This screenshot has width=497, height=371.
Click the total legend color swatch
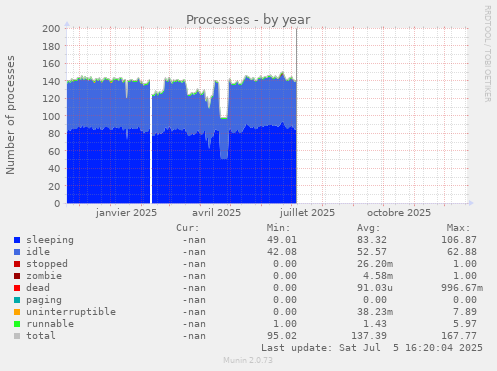17,336
